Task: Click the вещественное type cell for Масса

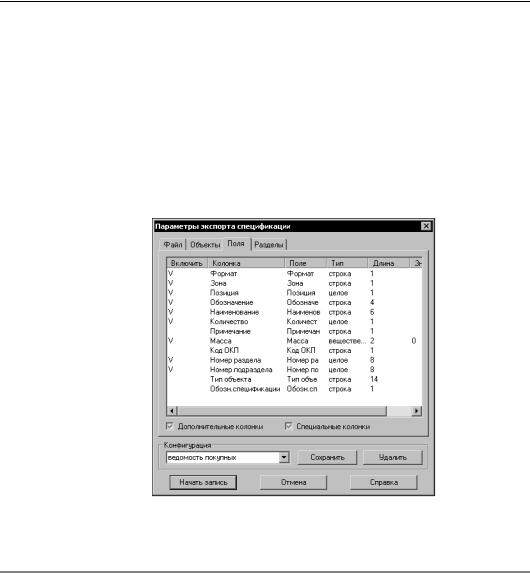Action: [347, 341]
